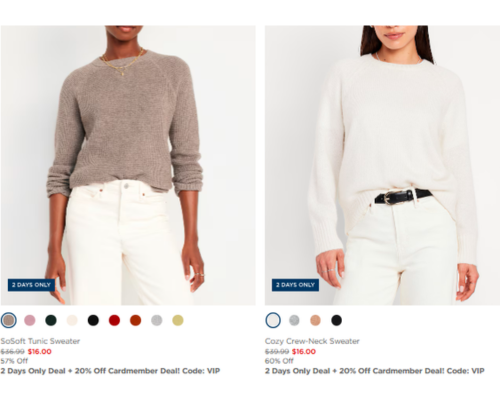Viewport: 500px width, 400px height.
Task: Select the cream swatch for the tunic sweater
Action: (72, 320)
